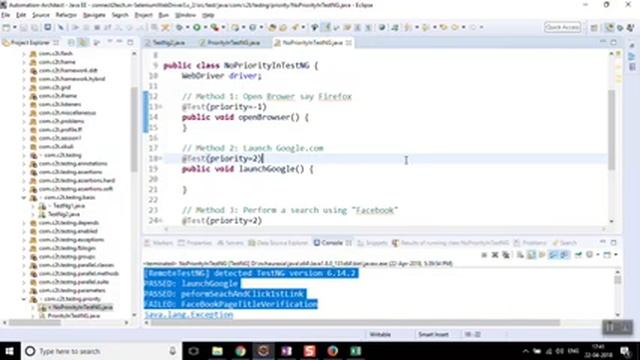Click the java.lang.Exception link in console
The width and height of the screenshot is (640, 360).
[x=189, y=315]
